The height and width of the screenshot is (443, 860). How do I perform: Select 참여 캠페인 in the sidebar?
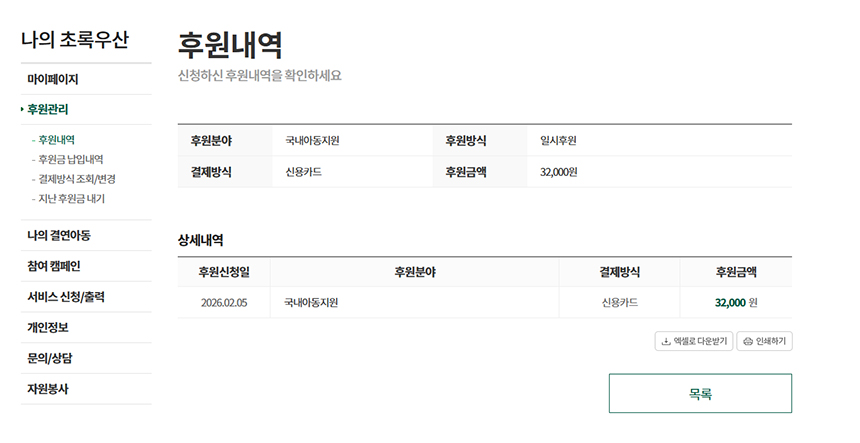point(54,266)
